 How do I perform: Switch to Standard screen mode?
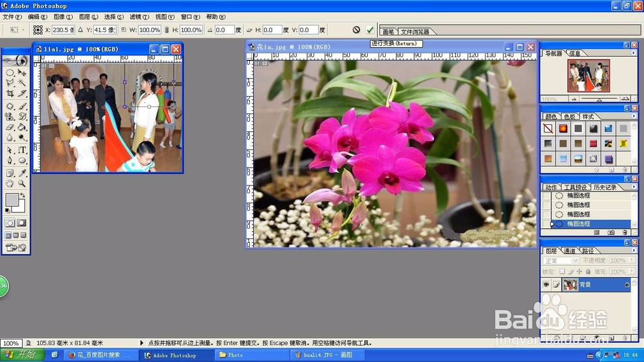click(x=8, y=236)
